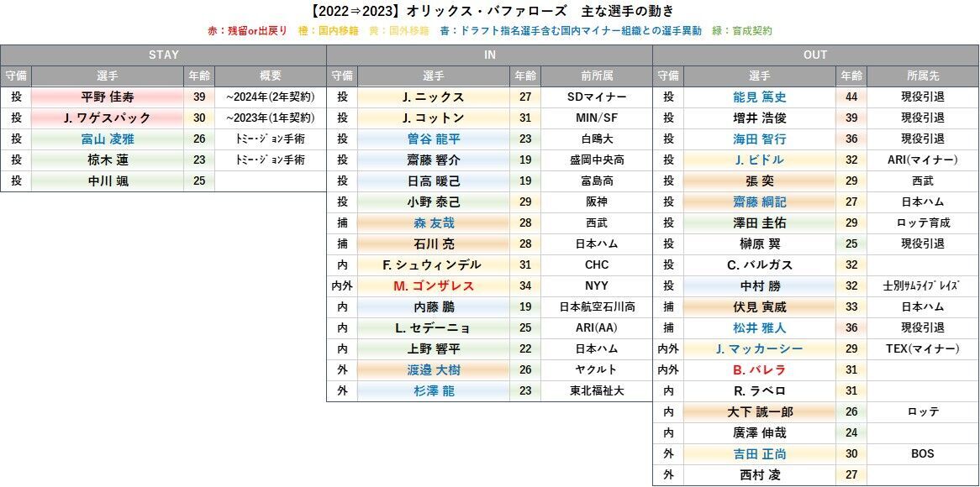Click player name J. ビドル
The height and width of the screenshot is (487, 980).
[760, 160]
